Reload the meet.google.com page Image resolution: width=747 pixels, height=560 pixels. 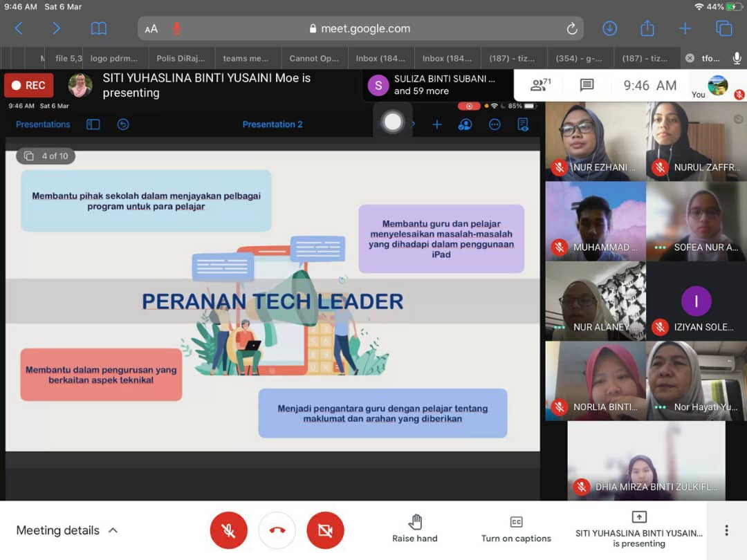tap(571, 28)
